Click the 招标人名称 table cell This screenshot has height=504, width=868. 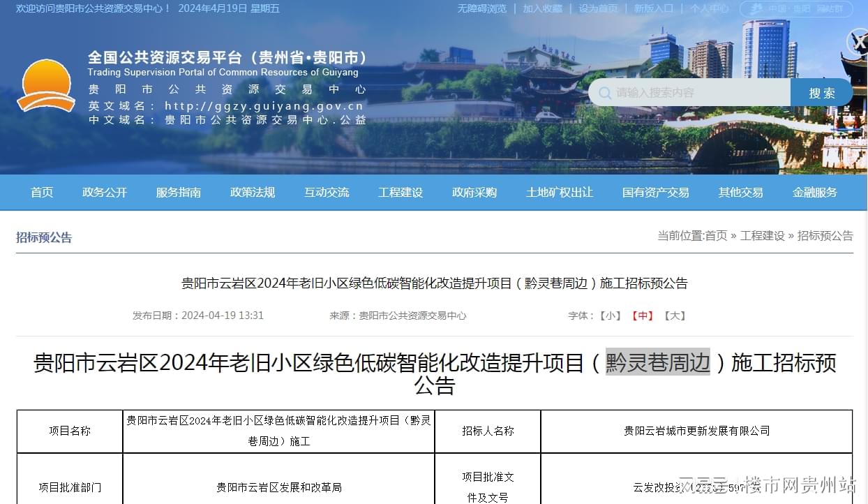(x=488, y=431)
